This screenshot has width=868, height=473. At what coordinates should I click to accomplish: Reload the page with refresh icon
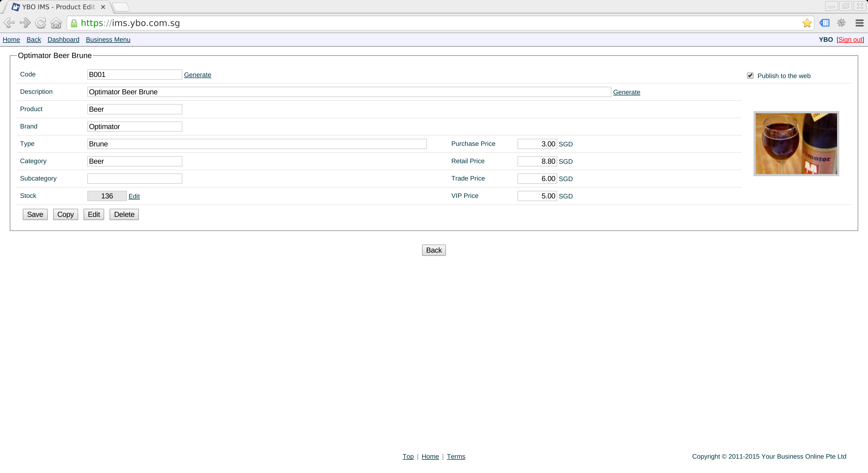pos(41,23)
